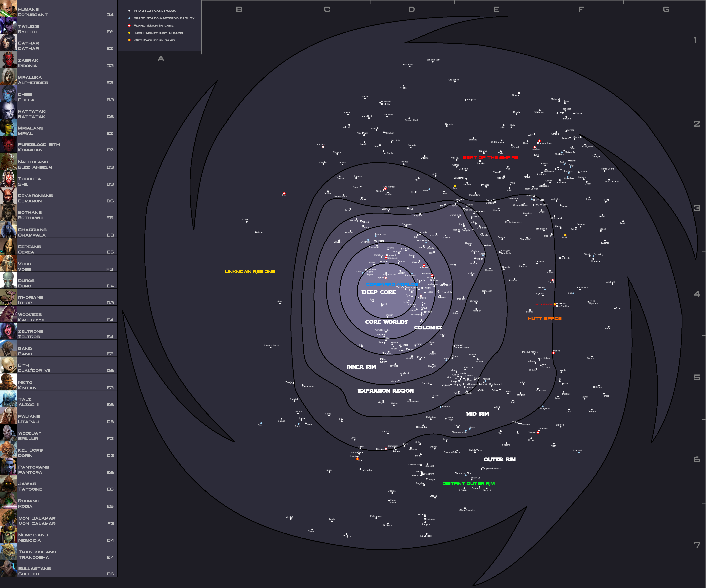The image size is (706, 588).
Task: Click 'Space Station/Asteroid Facility' legend entry
Action: click(x=161, y=18)
